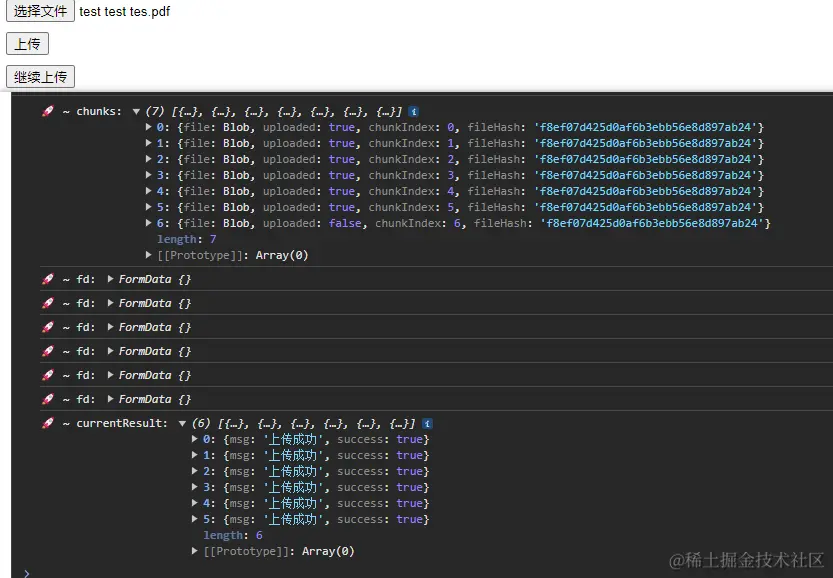The width and height of the screenshot is (833, 578).
Task: Click the 'length: 6' property of currentResult
Action: [233, 535]
